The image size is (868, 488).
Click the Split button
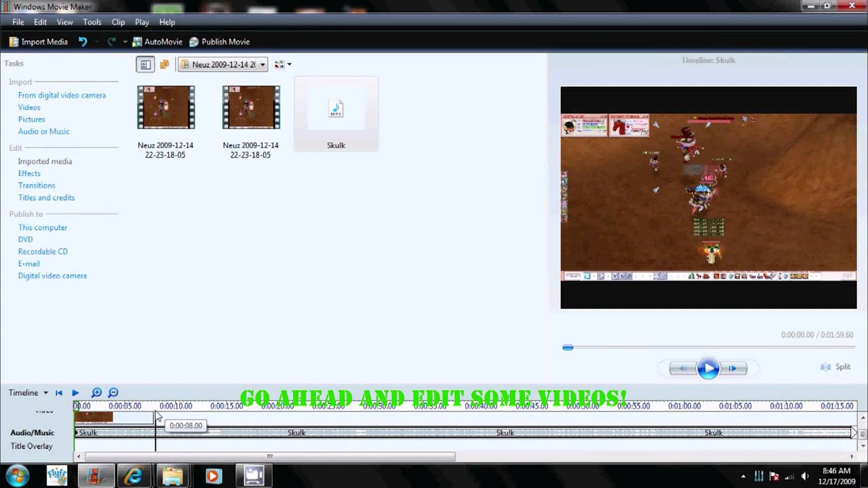click(835, 367)
